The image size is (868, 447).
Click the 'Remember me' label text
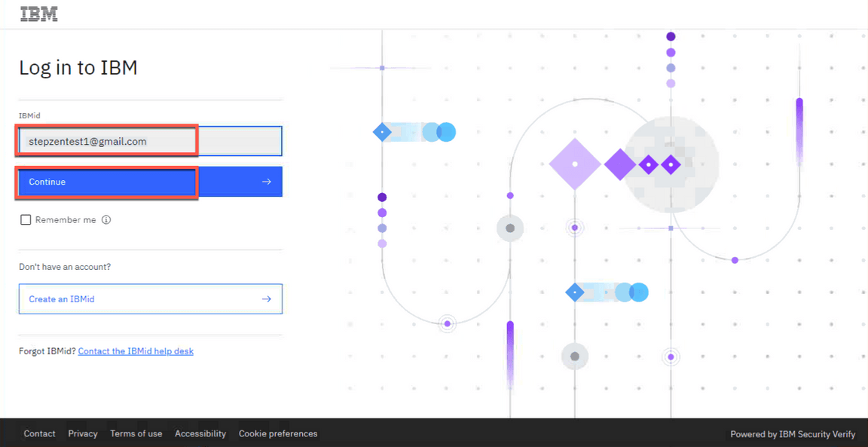pyautogui.click(x=66, y=220)
